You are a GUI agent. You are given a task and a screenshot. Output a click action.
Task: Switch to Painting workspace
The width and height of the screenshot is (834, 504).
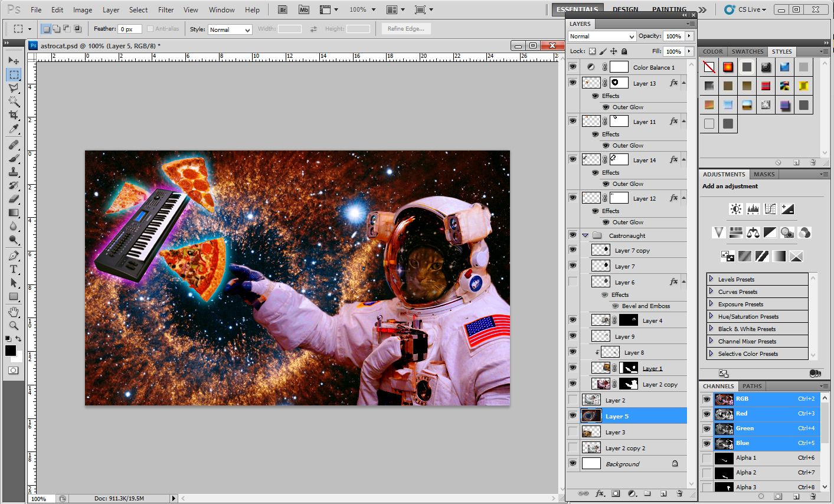click(x=669, y=9)
